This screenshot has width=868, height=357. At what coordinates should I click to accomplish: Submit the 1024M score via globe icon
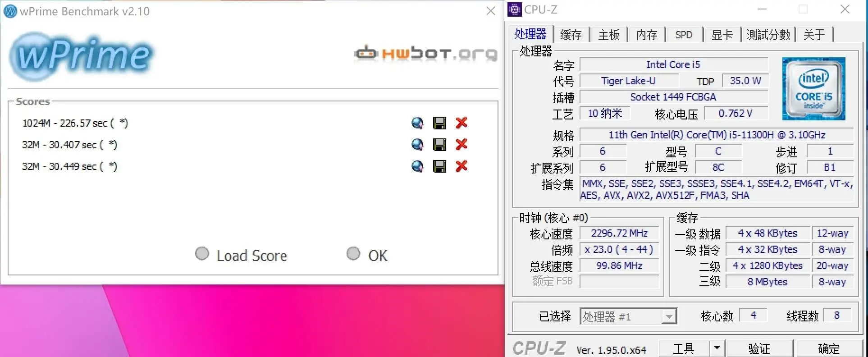(x=418, y=123)
